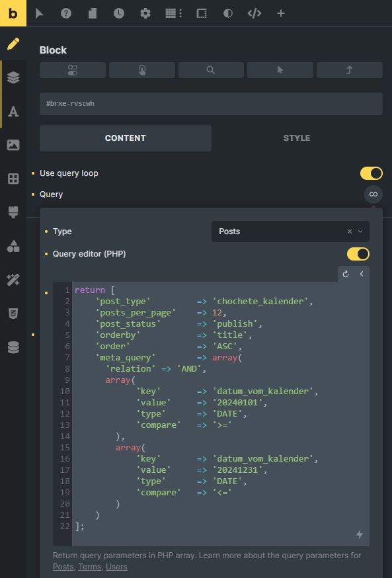Image resolution: width=392 pixels, height=578 pixels.
Task: Toggle the contrast half-circle icon
Action: tap(228, 14)
